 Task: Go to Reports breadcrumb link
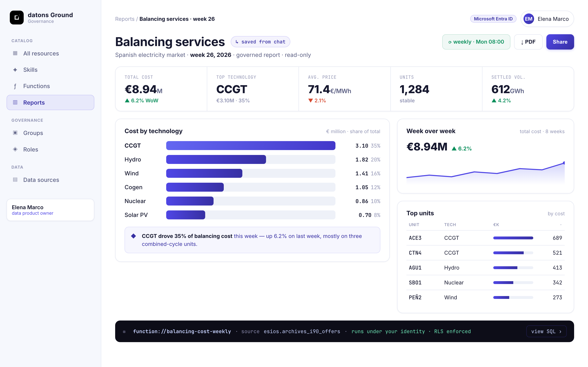point(125,19)
